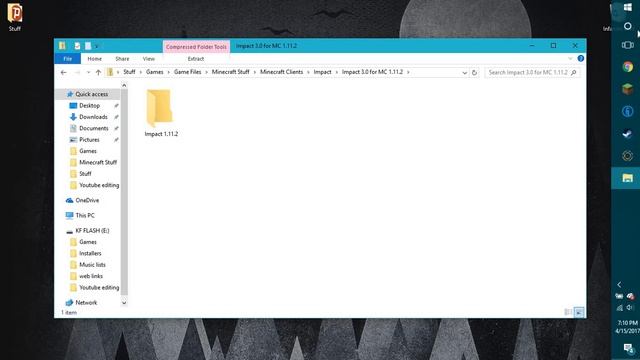Open the Customize Quick Access Toolbar dropdown
The width and height of the screenshot is (640, 360).
click(x=97, y=46)
